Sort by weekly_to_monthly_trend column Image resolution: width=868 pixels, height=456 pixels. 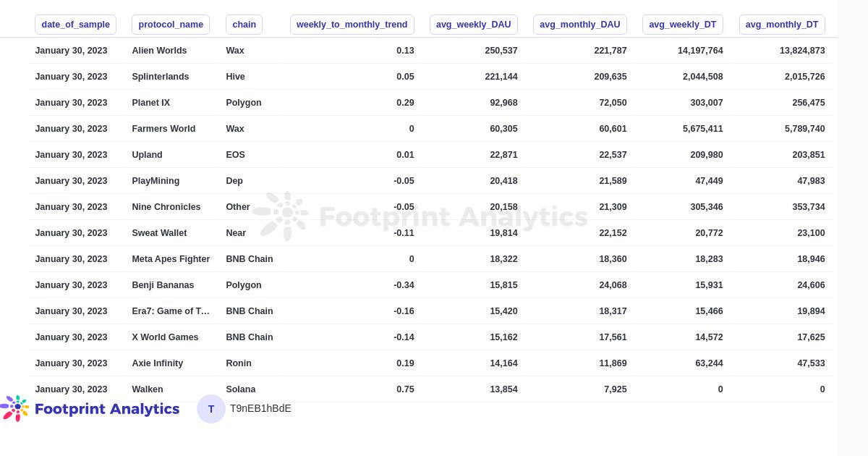(352, 25)
